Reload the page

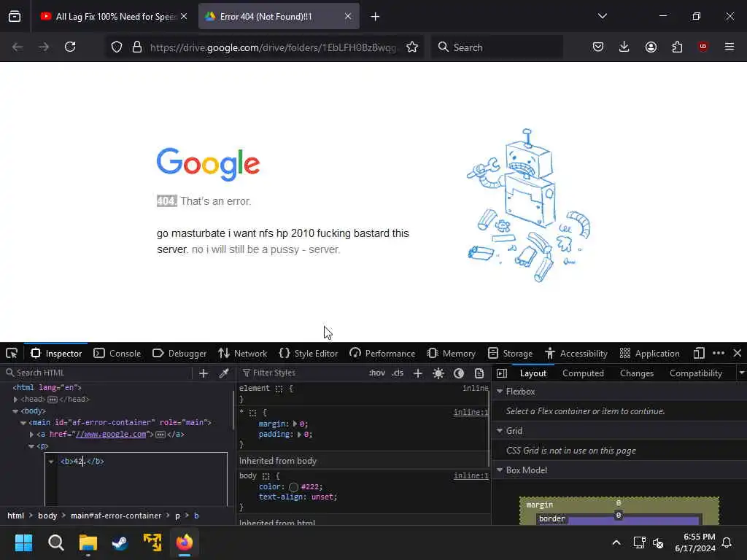point(70,47)
